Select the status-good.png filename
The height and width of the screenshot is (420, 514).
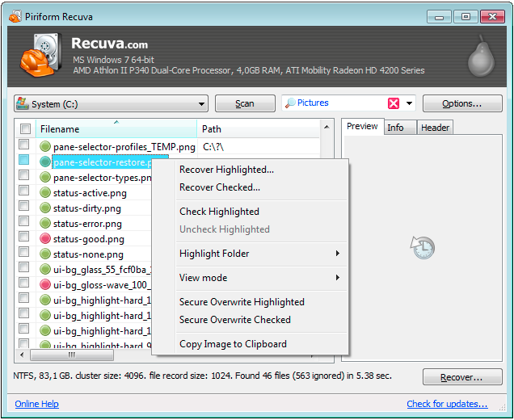click(x=89, y=239)
